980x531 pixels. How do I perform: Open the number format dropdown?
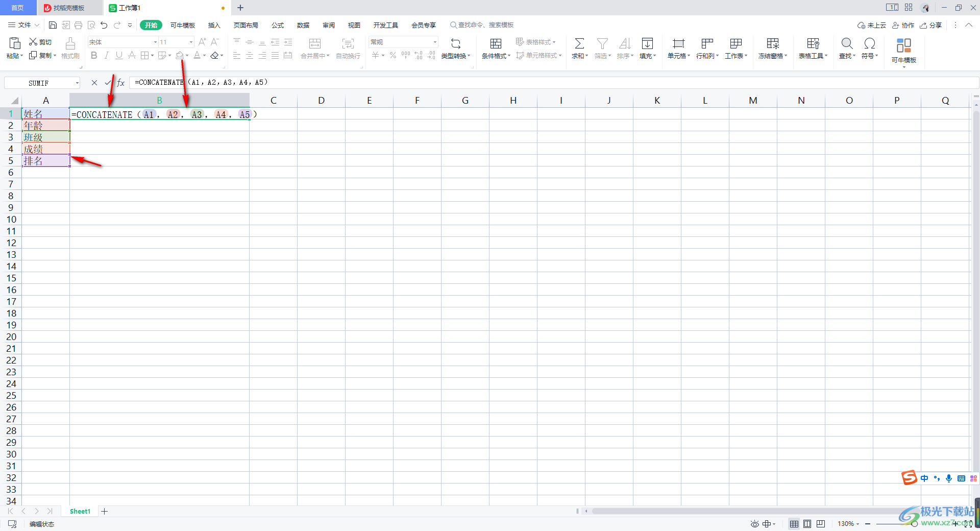click(x=435, y=42)
